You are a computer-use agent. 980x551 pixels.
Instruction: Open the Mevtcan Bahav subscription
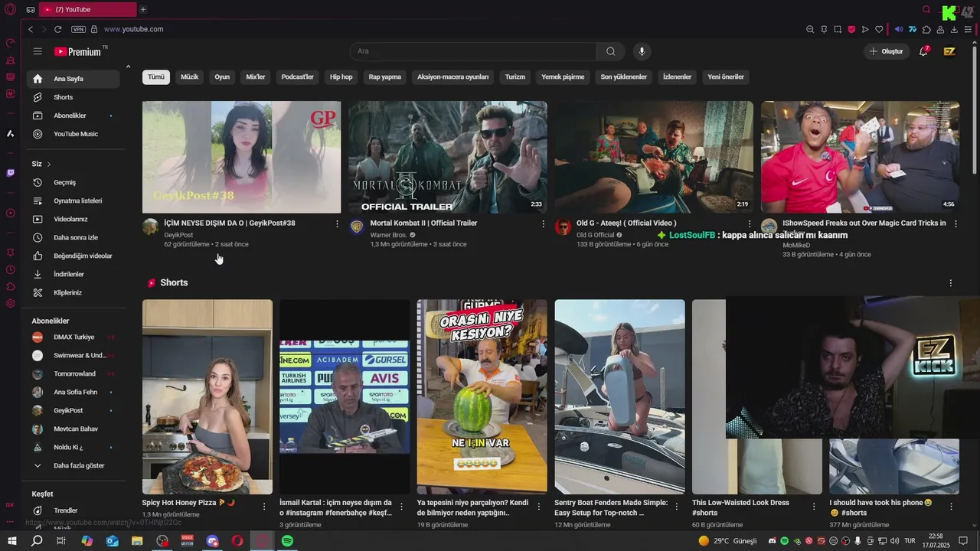tap(73, 429)
